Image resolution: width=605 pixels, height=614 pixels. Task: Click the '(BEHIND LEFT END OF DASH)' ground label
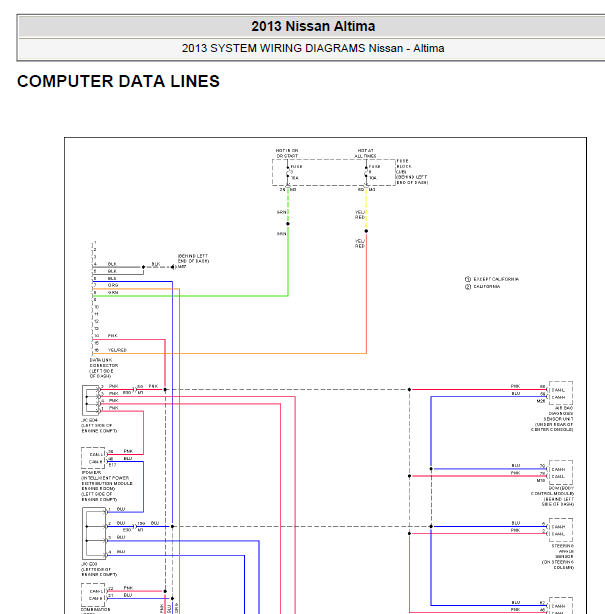click(x=193, y=258)
